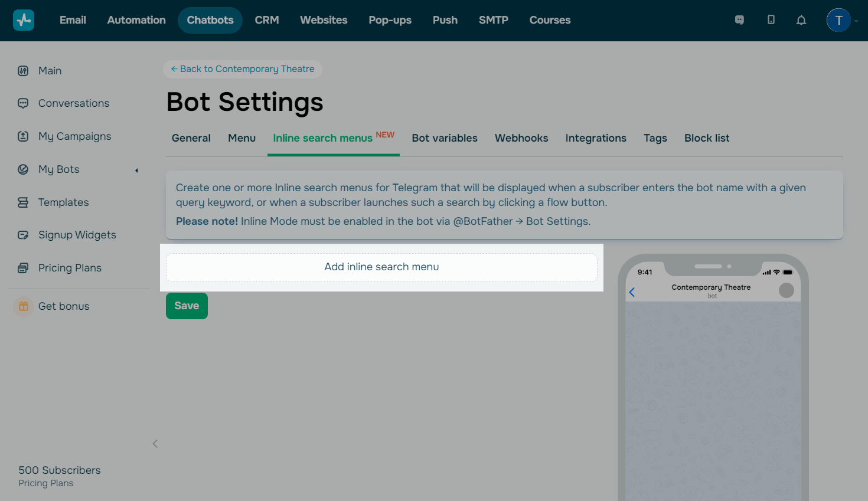Open the Webhooks tab
This screenshot has width=868, height=501.
coord(521,138)
